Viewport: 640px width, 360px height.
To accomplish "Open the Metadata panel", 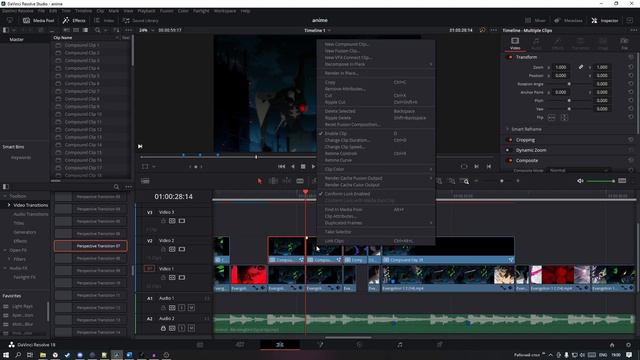I will coord(568,20).
